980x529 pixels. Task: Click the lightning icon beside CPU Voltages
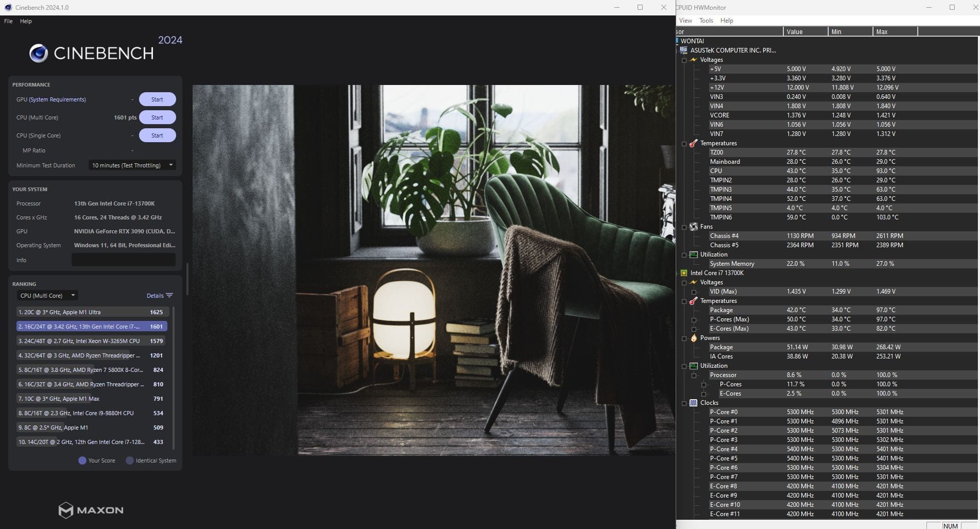tap(694, 282)
